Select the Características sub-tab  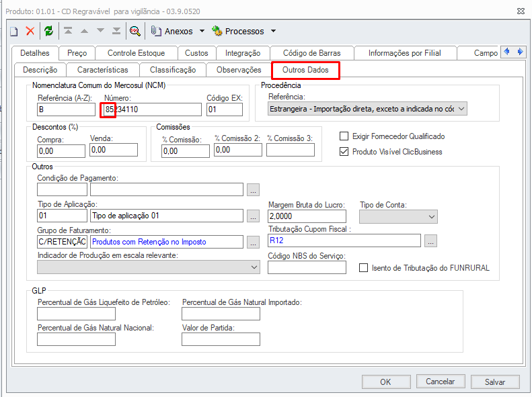(102, 70)
